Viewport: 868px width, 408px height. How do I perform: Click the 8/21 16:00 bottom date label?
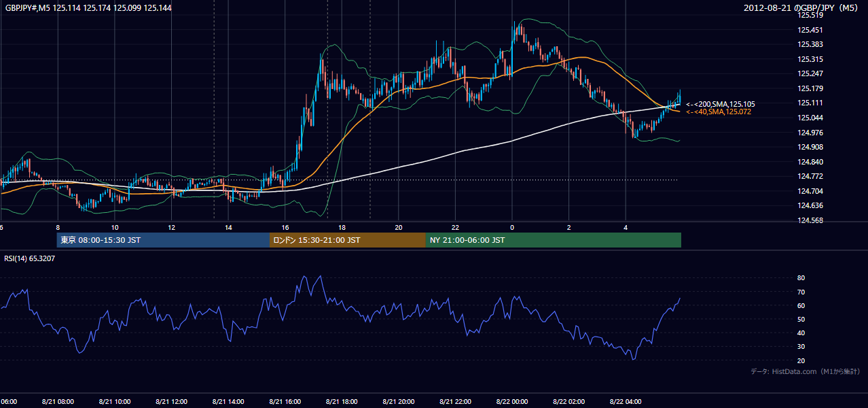(x=285, y=401)
